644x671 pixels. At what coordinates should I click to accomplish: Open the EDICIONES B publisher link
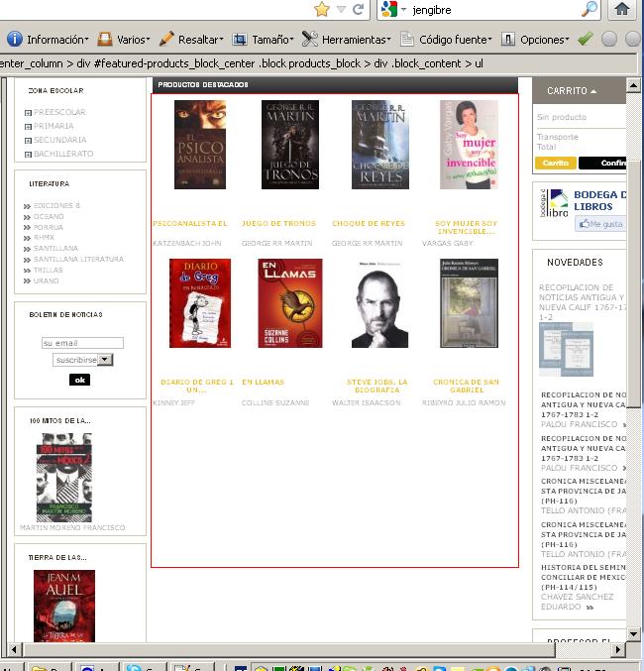pyautogui.click(x=56, y=205)
